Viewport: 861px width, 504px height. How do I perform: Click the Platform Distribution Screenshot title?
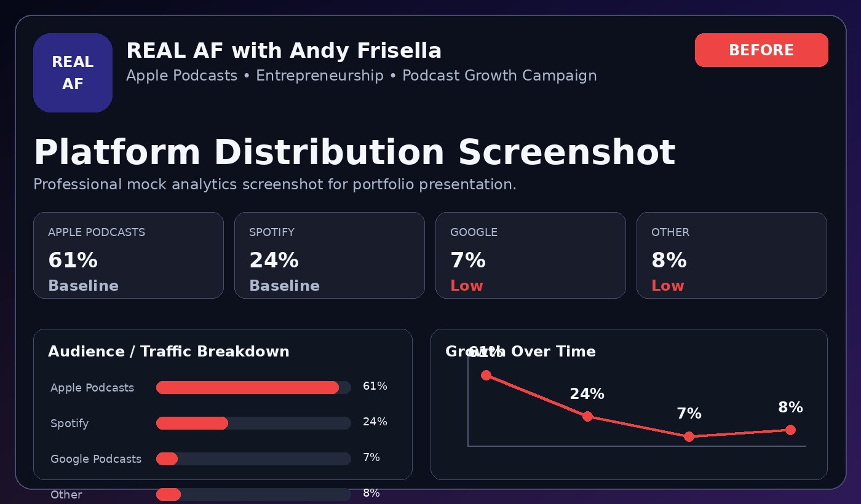click(354, 152)
